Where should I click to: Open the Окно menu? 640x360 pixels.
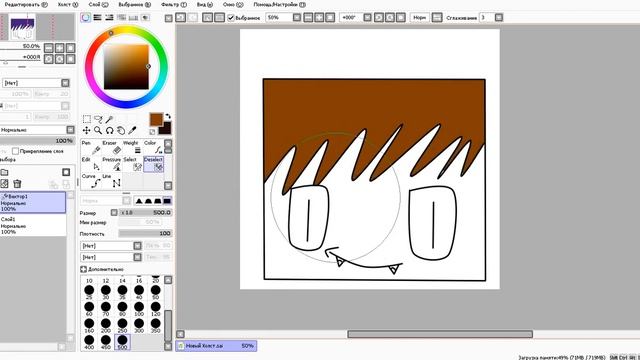[233, 4]
